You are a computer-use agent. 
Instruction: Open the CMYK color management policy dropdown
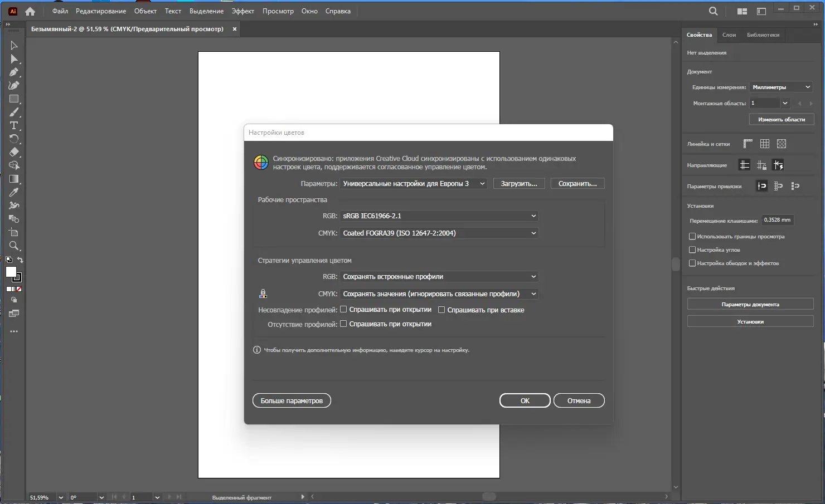440,293
